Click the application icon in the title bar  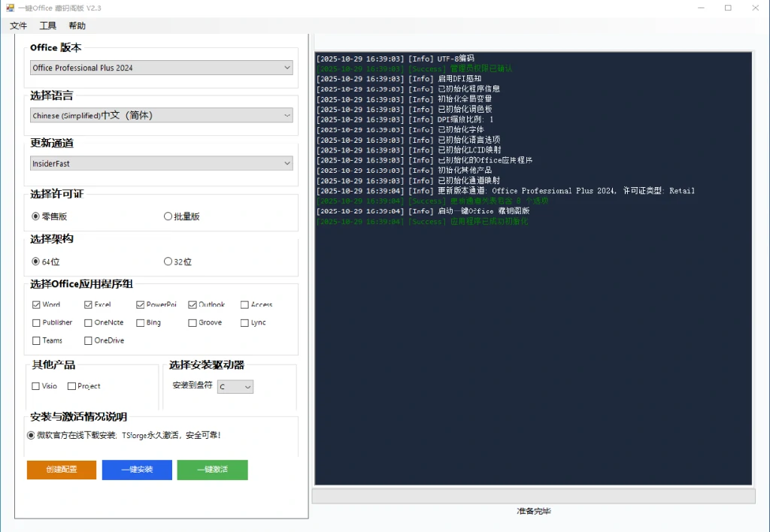pyautogui.click(x=9, y=7)
